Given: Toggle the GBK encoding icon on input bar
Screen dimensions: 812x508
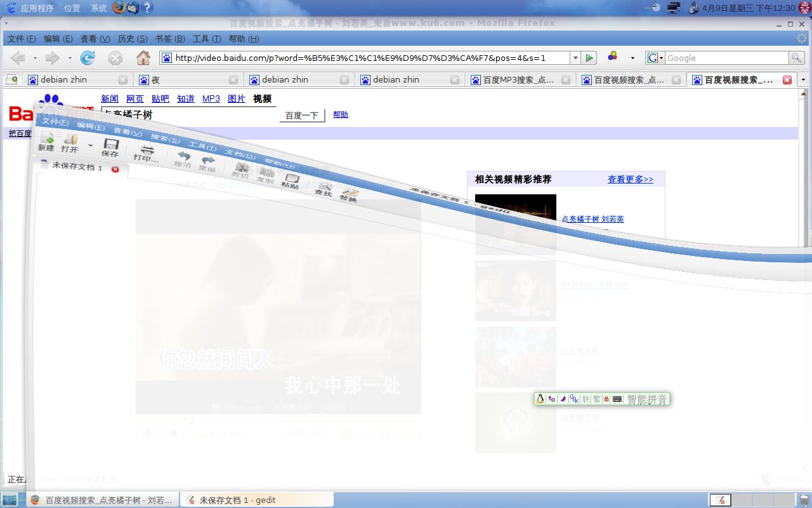Looking at the screenshot, I should (575, 399).
